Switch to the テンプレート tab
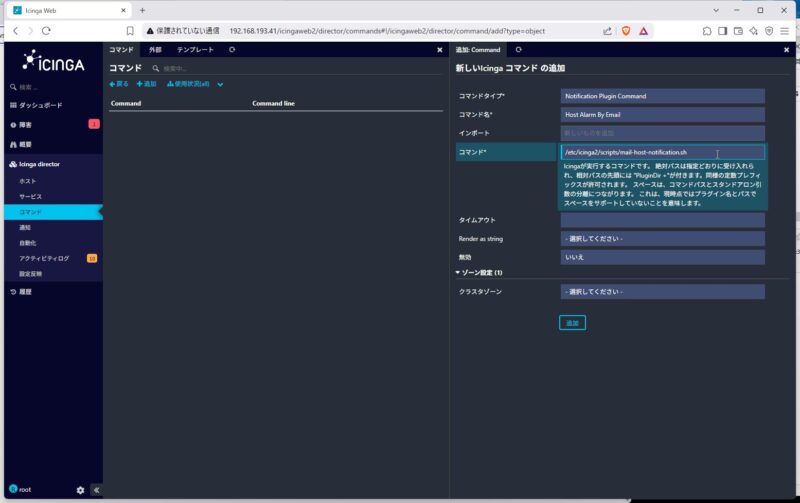800x503 pixels. 195,50
